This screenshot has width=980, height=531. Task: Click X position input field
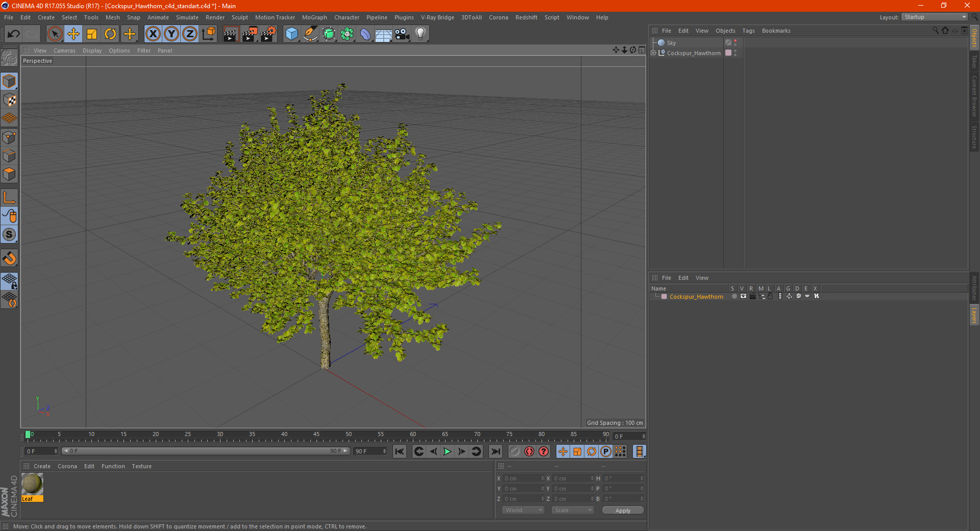[x=524, y=478]
